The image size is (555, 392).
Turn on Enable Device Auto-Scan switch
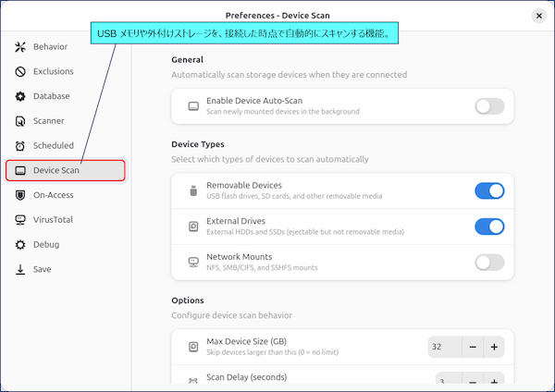click(x=489, y=106)
